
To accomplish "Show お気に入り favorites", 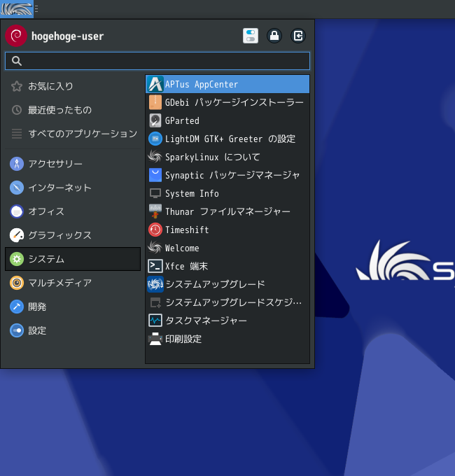I will pos(73,86).
